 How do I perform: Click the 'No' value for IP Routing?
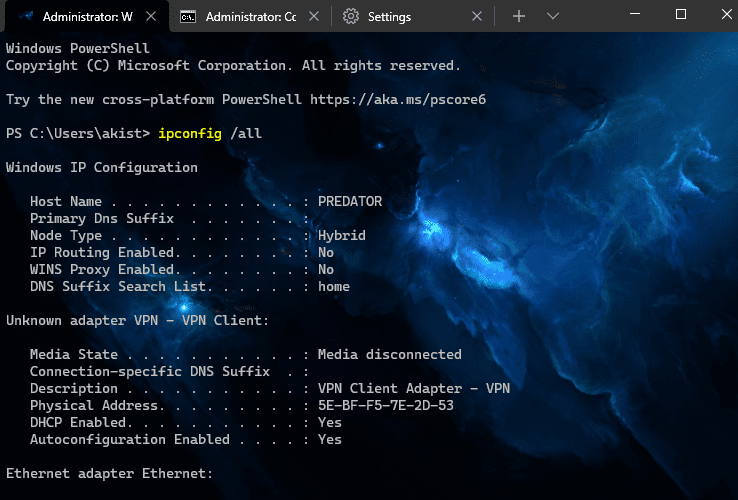326,252
